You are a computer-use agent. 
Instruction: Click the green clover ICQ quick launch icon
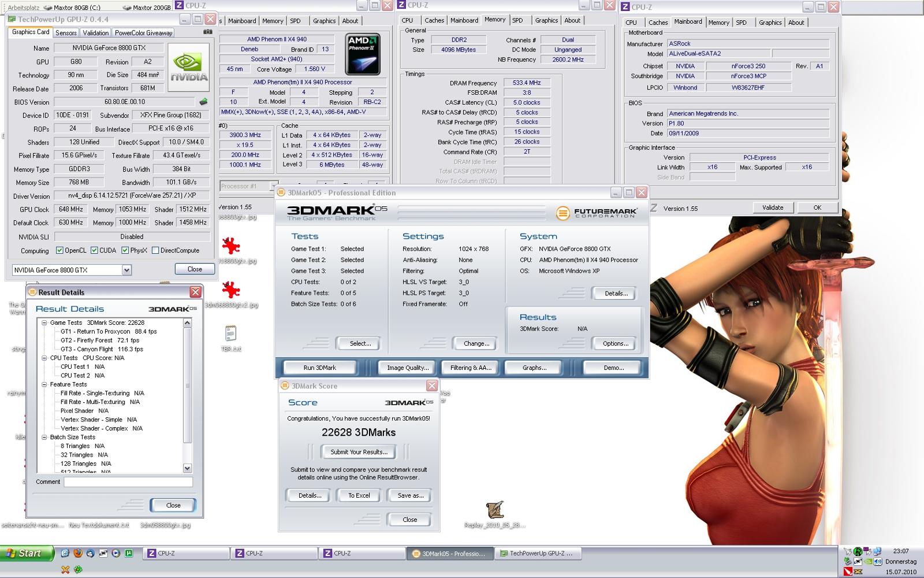point(78,570)
